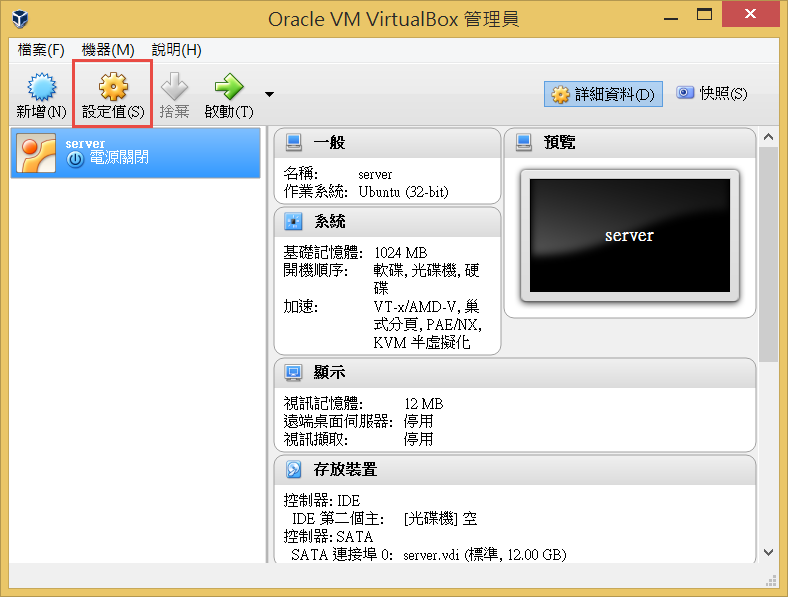Click the 控制器: IDE line
Screen dimensions: 788x597
pos(322,501)
